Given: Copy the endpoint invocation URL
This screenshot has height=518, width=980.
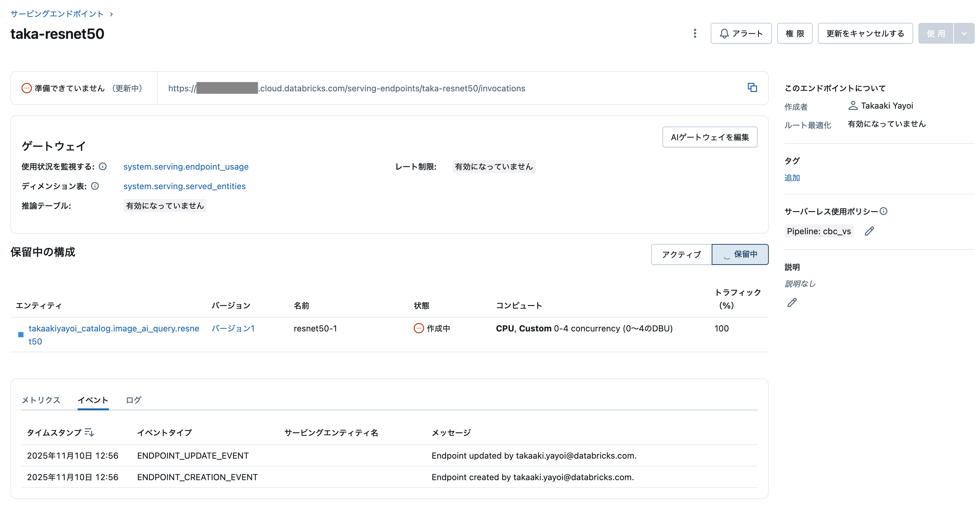Looking at the screenshot, I should pos(752,87).
